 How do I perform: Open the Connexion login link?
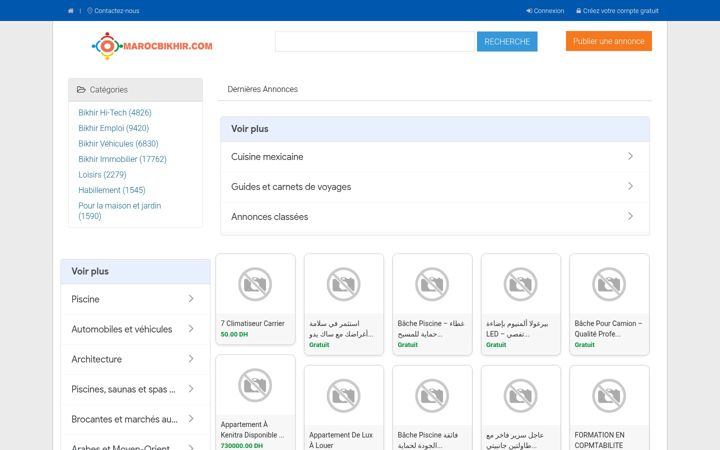(545, 11)
